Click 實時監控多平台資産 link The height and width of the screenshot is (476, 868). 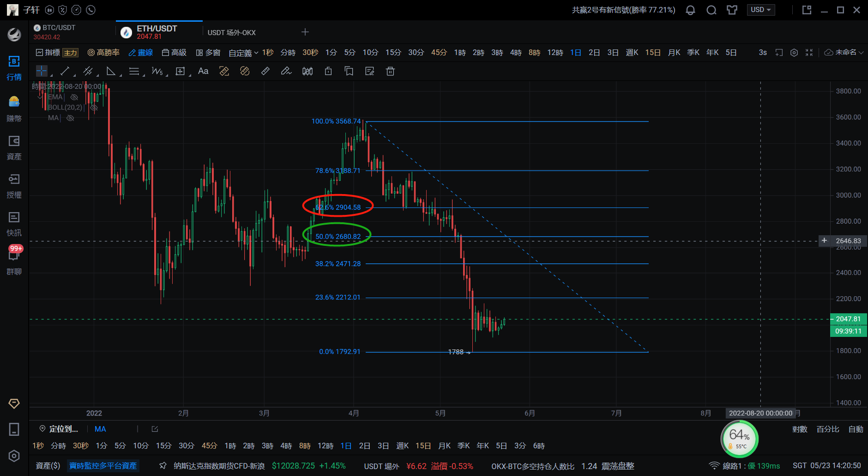click(x=103, y=465)
